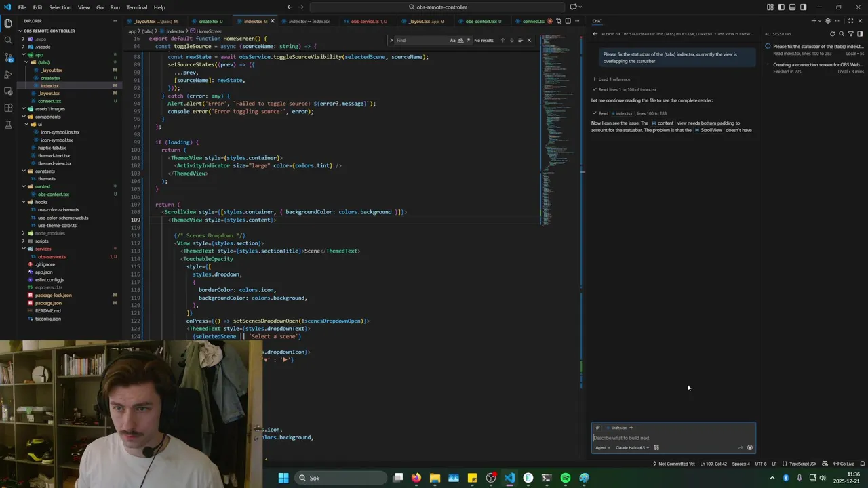Maximize the chat panel

850,21
